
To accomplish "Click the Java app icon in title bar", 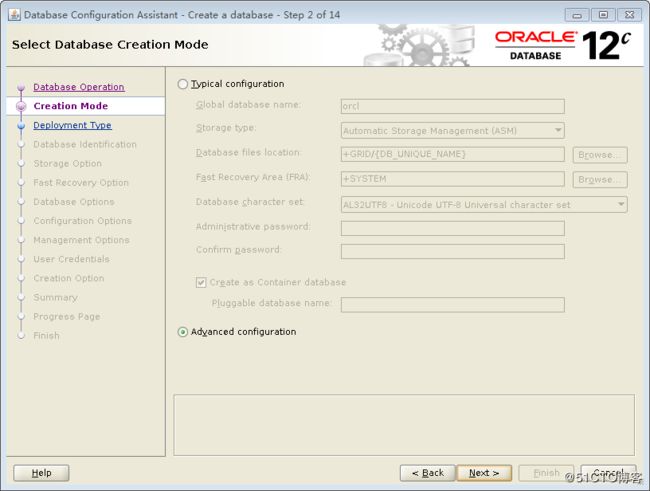I will 14,15.
